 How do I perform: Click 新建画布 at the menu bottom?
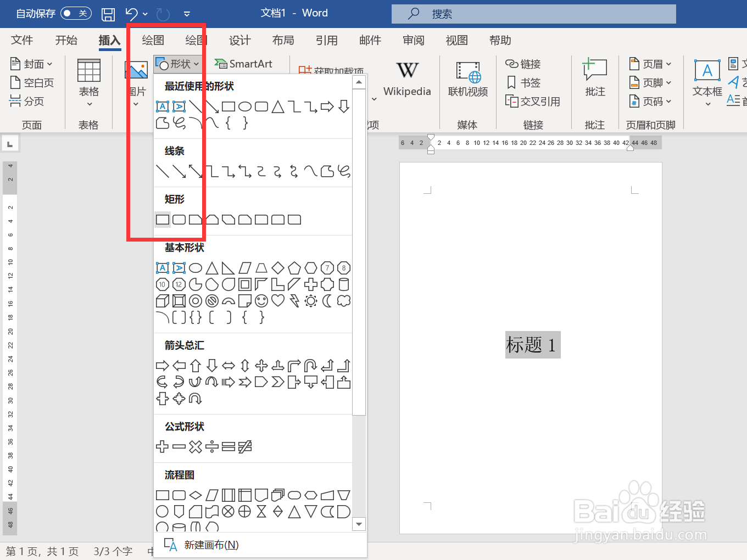(211, 545)
